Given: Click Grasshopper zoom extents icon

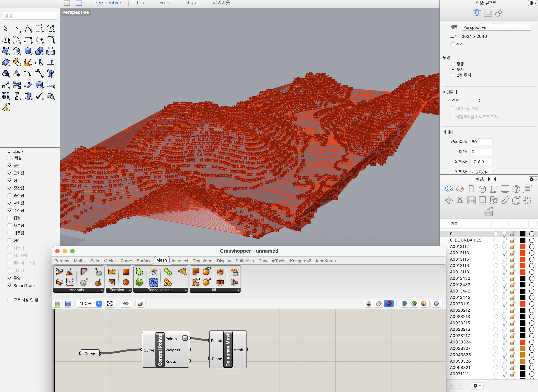Looking at the screenshot, I should [x=110, y=304].
